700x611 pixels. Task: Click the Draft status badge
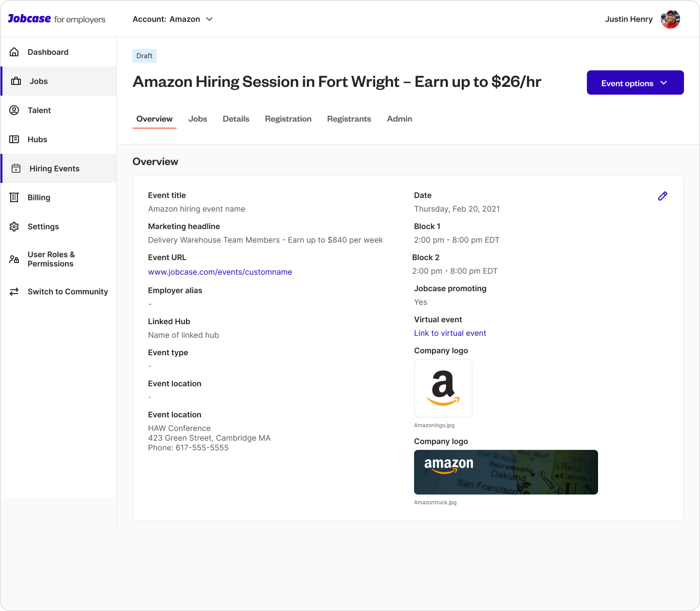145,56
